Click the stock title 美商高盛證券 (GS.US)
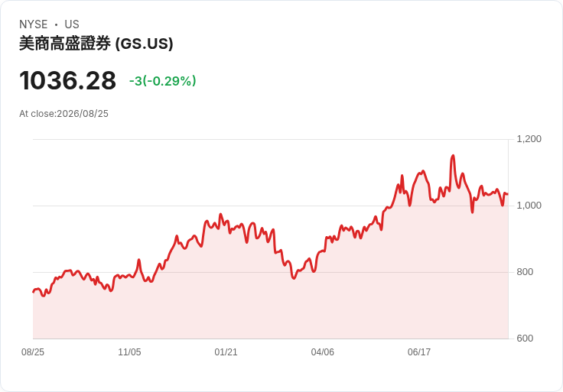 pyautogui.click(x=96, y=44)
